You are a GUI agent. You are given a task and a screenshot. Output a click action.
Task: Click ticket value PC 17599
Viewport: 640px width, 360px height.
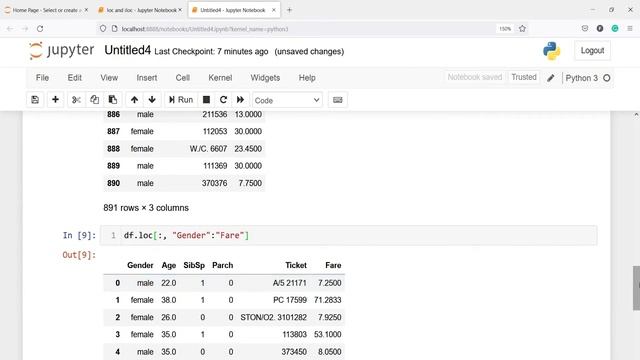coord(290,300)
